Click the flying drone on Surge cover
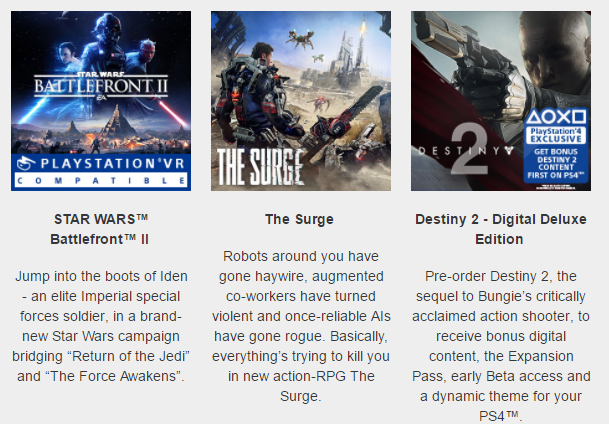 click(301, 39)
